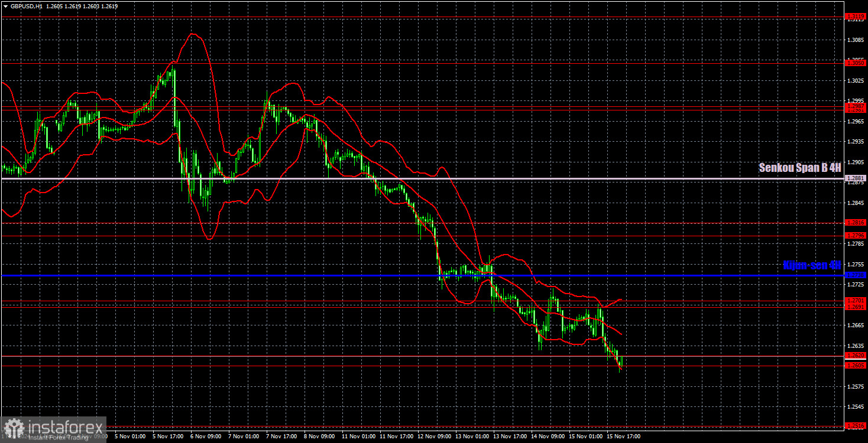Click the 1.2605 red price level tag
This screenshot has width=868, height=443.
pyautogui.click(x=856, y=365)
